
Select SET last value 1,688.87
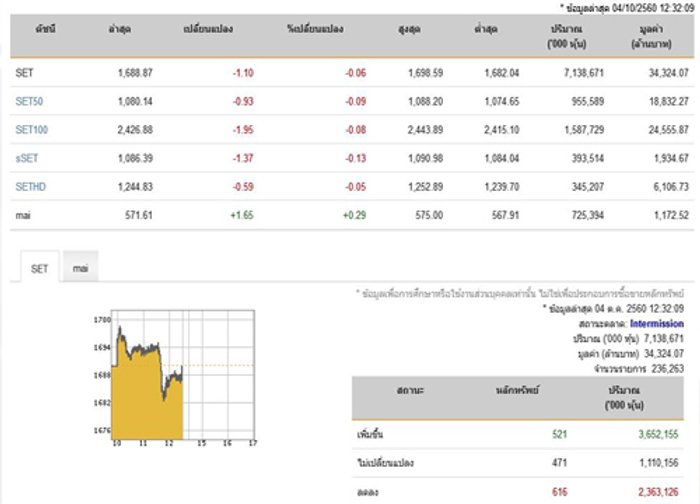pos(135,73)
